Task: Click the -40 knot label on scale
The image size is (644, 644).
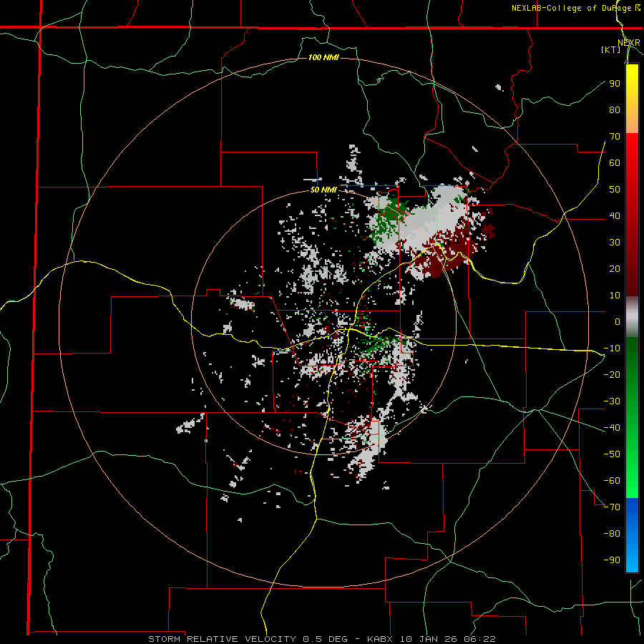Action: [612, 428]
